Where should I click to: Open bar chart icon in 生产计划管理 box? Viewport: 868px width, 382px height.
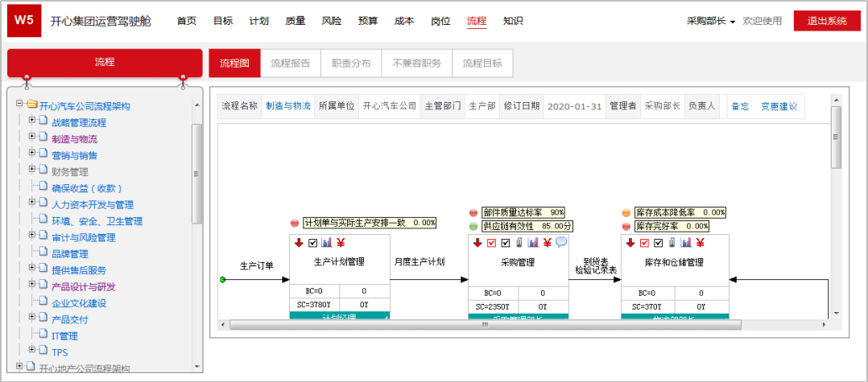[327, 243]
